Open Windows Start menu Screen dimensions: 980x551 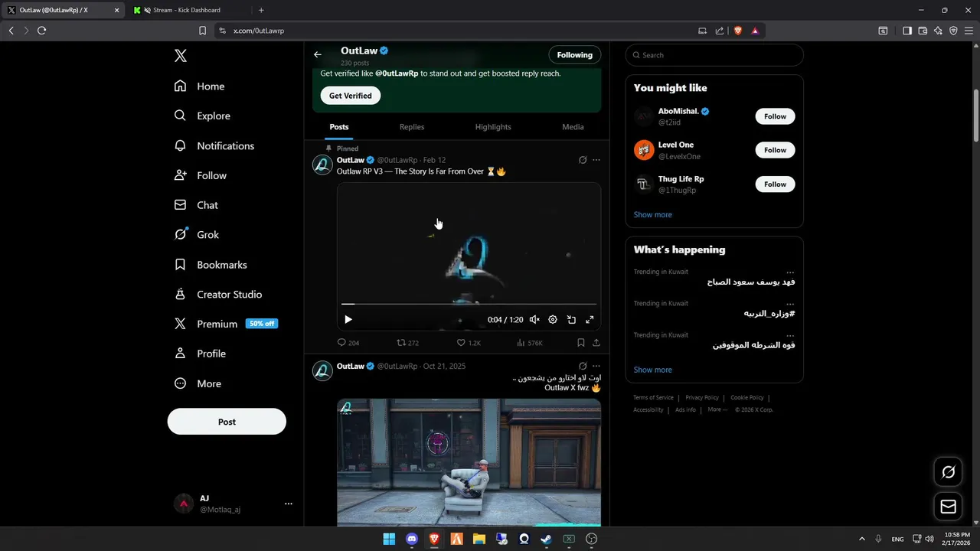[x=389, y=539]
